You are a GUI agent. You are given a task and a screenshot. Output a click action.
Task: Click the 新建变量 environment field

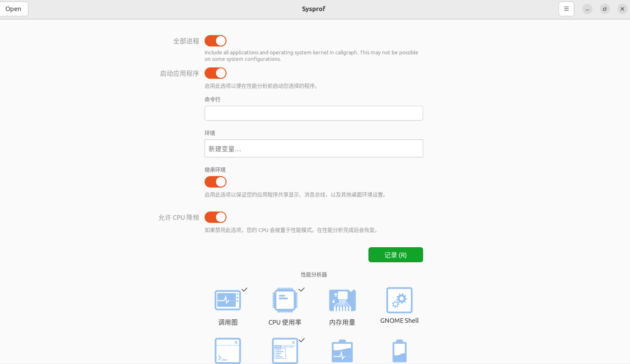pos(314,148)
